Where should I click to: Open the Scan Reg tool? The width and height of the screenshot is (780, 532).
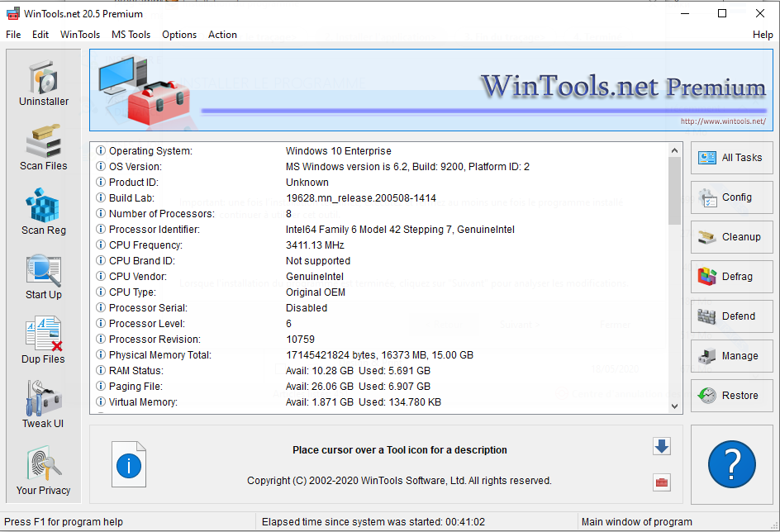(44, 211)
